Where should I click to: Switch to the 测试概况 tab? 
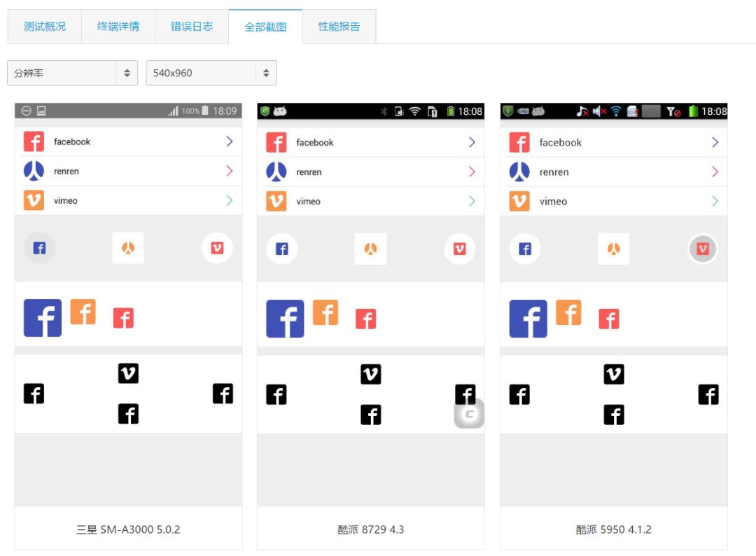(x=44, y=27)
